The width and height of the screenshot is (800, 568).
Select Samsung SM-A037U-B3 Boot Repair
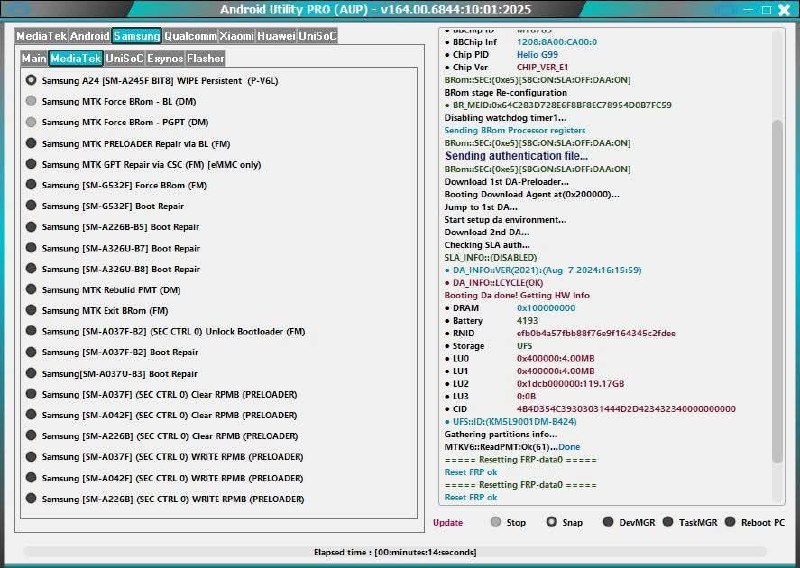pos(112,374)
